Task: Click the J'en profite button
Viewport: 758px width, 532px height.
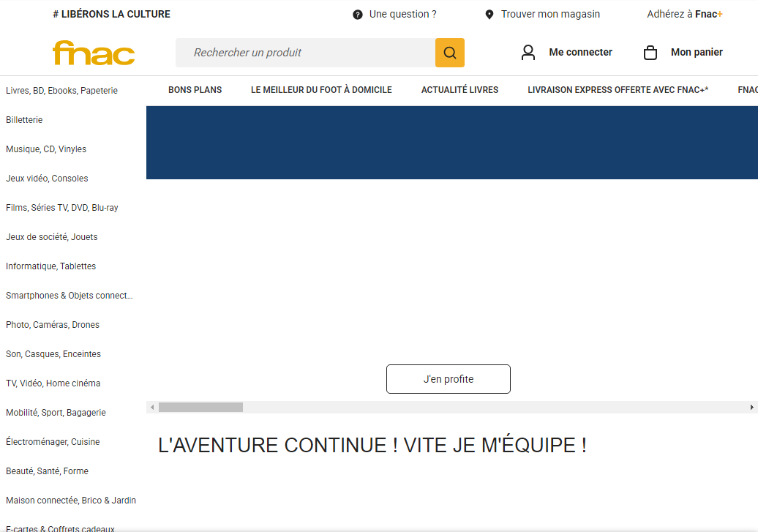Action: [448, 379]
